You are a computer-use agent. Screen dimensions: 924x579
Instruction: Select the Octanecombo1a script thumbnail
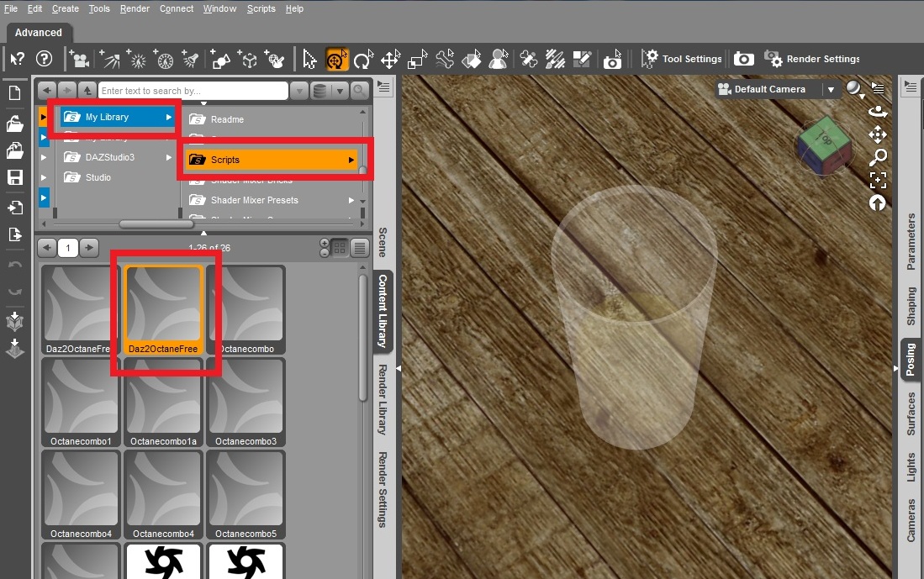pos(163,403)
